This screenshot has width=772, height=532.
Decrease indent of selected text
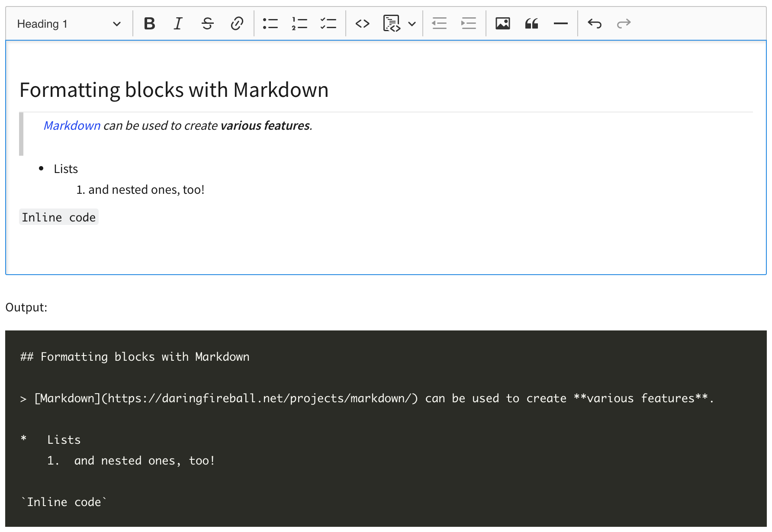pyautogui.click(x=439, y=24)
